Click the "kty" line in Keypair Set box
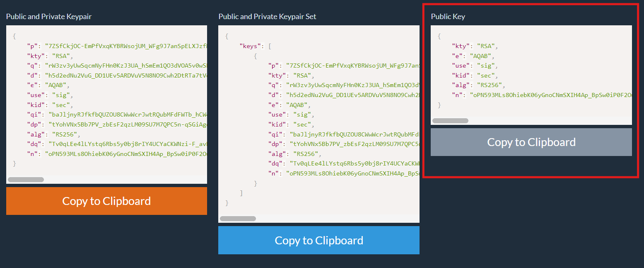Screen dimensions: 644x268 click(x=290, y=76)
